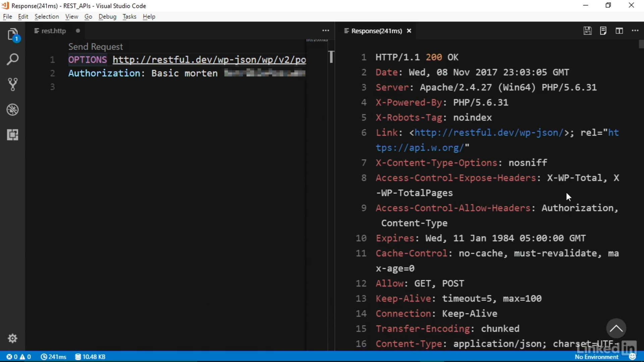Screen dimensions: 644x362
Task: Save the full response to file
Action: coord(587,31)
